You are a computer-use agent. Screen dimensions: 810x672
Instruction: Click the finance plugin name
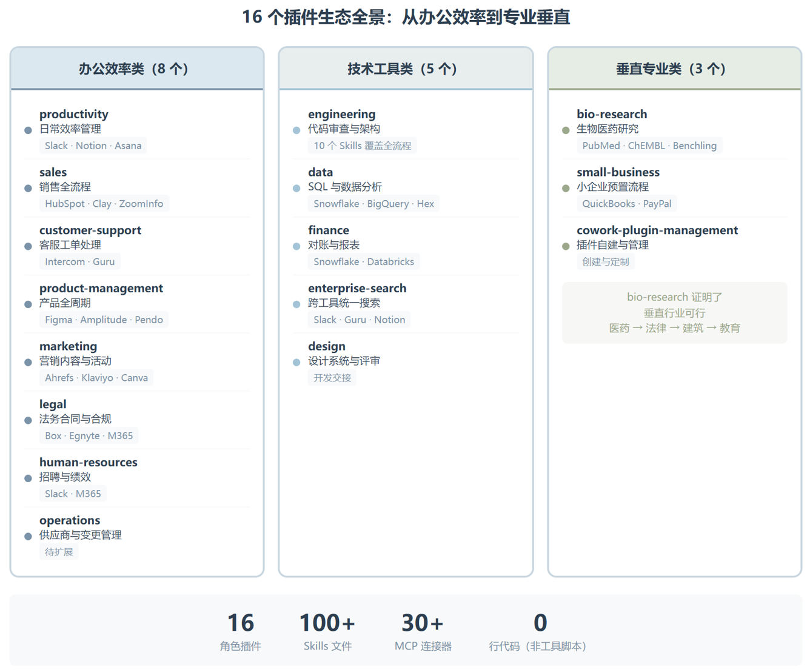pos(329,230)
